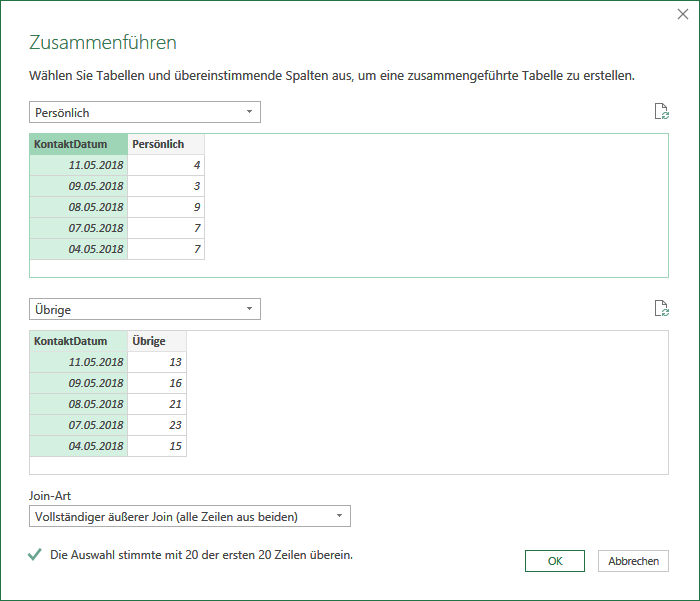The image size is (700, 601).
Task: Click the Join-Art label
Action: 50,496
